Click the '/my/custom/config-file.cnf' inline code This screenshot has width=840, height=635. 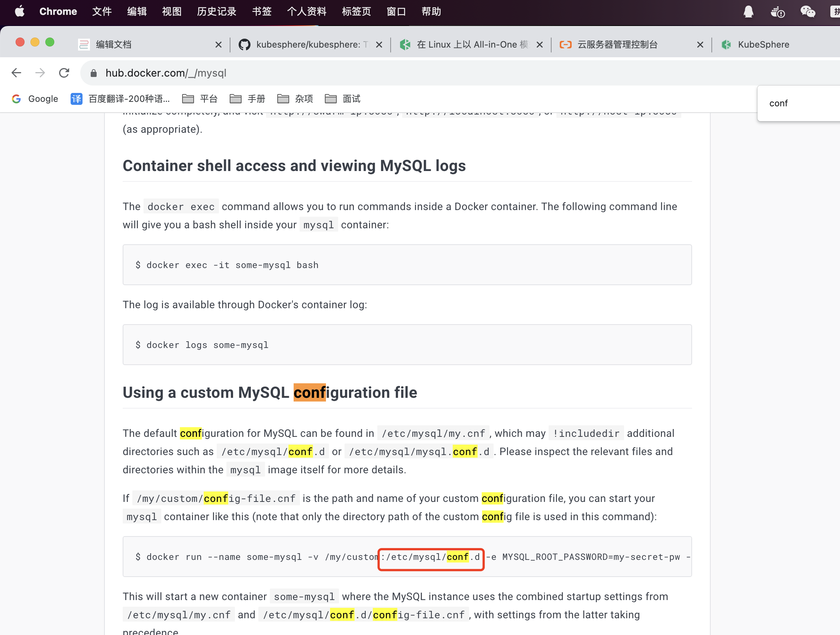coord(216,499)
